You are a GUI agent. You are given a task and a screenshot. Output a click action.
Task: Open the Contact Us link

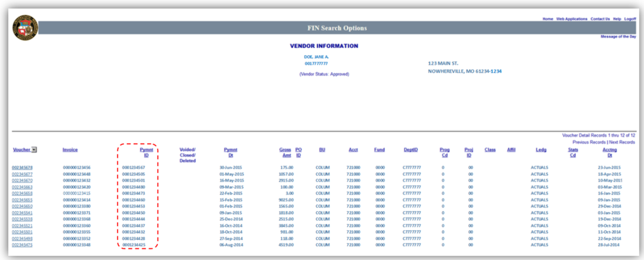coord(600,19)
